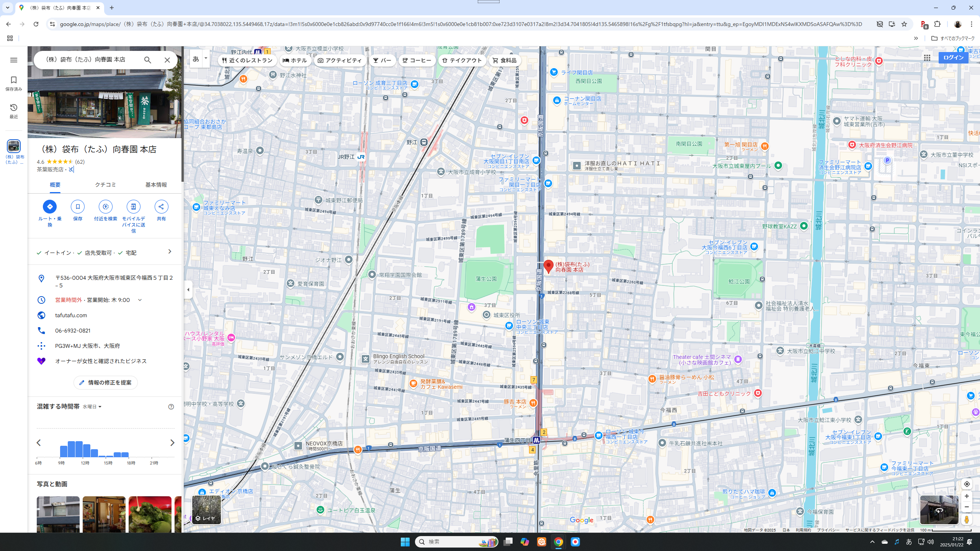This screenshot has width=980, height=551.
Task: Click the Save (保存) bookmark icon
Action: (77, 207)
